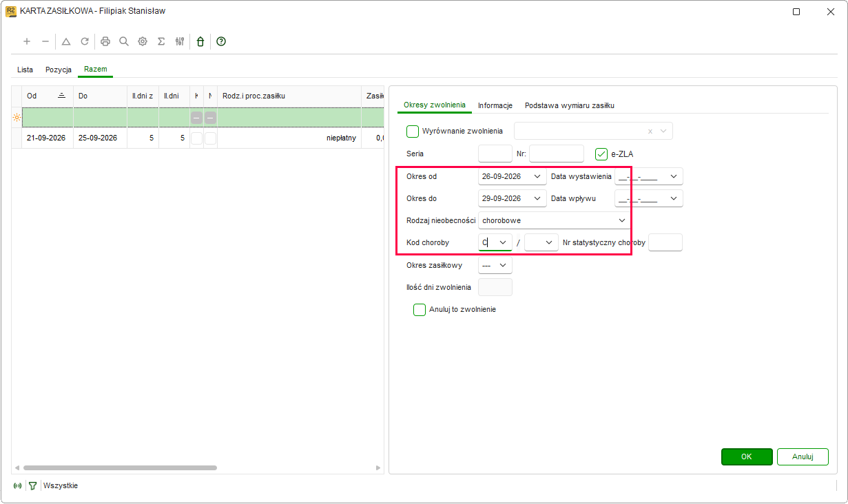848x504 pixels.
Task: Click the minus delete record icon
Action: coord(45,41)
